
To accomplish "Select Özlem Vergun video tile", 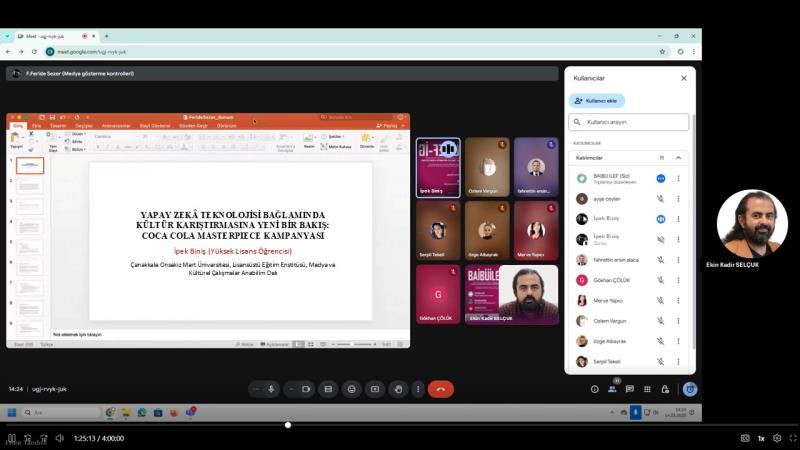I will pos(487,167).
